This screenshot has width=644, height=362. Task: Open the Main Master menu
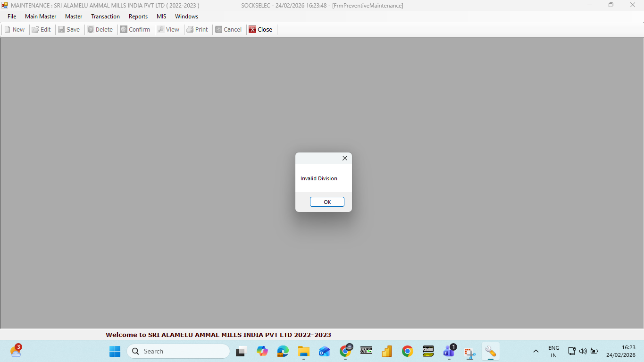[x=41, y=17]
